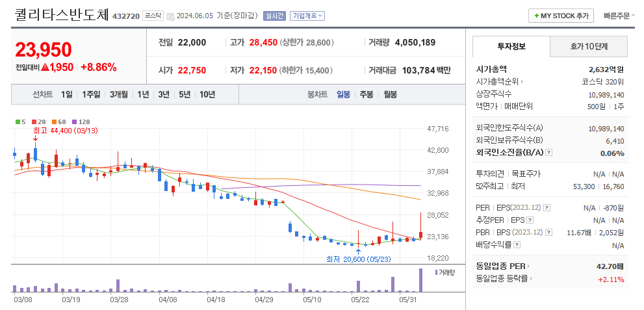Click the 거래량 value 4,050,189
The width and height of the screenshot is (644, 310).
415,42
